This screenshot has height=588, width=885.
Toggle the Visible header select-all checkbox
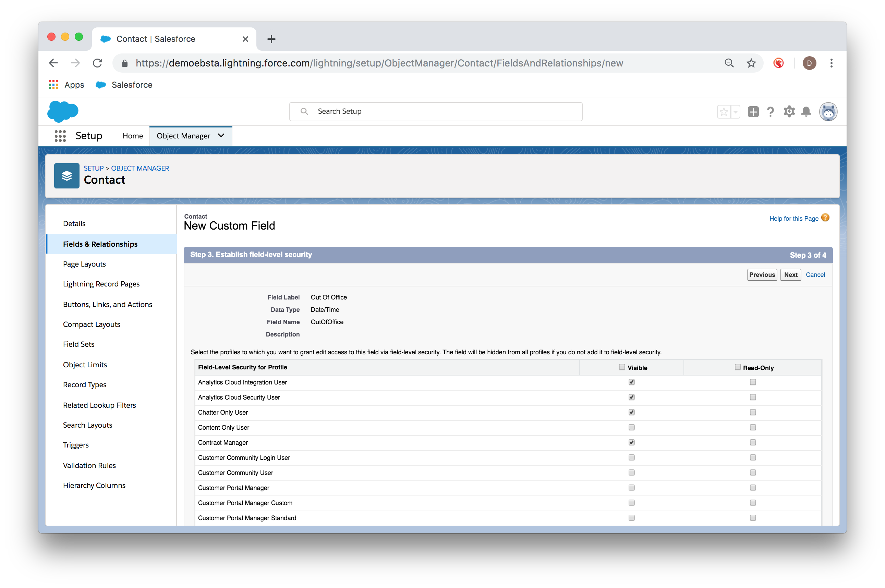coord(622,367)
